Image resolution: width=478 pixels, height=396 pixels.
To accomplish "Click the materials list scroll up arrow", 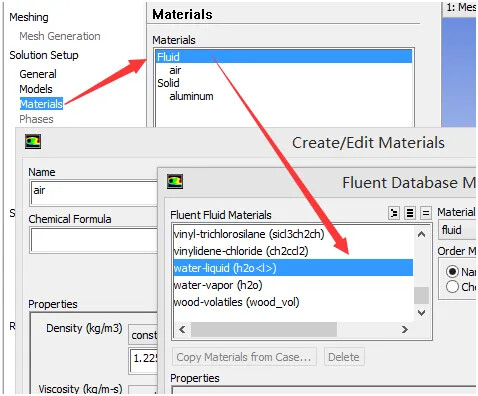I will (421, 234).
